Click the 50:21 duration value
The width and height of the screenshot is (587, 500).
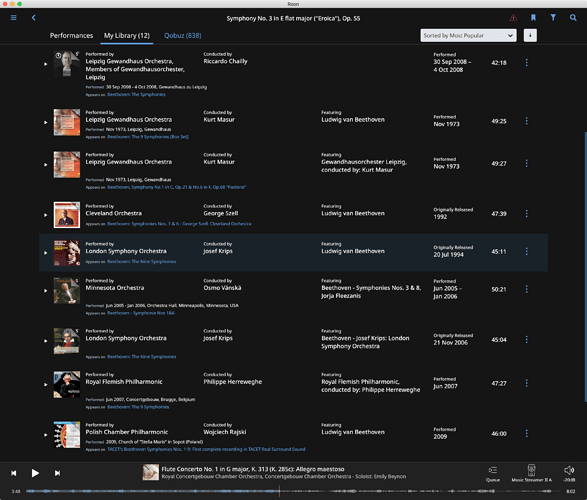[x=499, y=289]
